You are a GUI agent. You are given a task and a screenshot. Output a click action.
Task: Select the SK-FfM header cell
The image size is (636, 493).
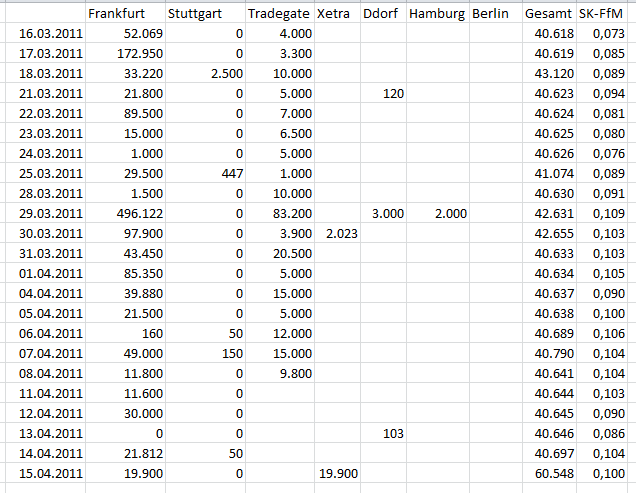pyautogui.click(x=603, y=15)
